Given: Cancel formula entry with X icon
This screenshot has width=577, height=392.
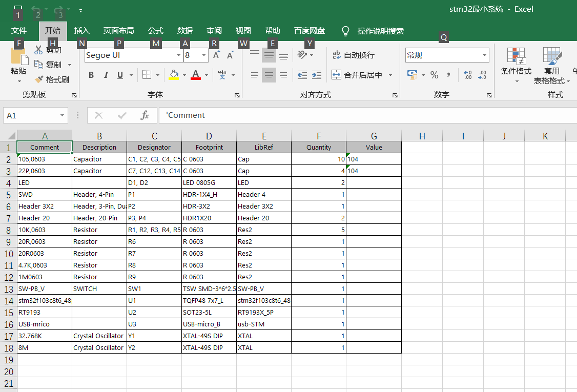Looking at the screenshot, I should (x=98, y=116).
